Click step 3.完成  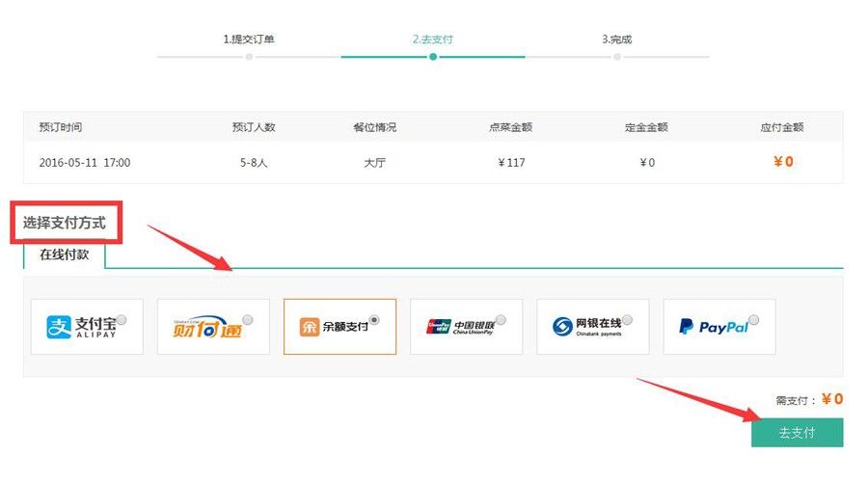pyautogui.click(x=616, y=40)
